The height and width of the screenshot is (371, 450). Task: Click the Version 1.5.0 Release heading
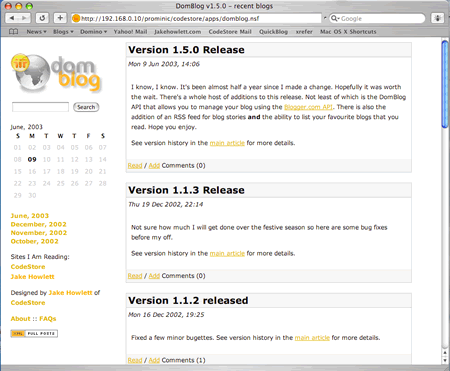point(186,50)
